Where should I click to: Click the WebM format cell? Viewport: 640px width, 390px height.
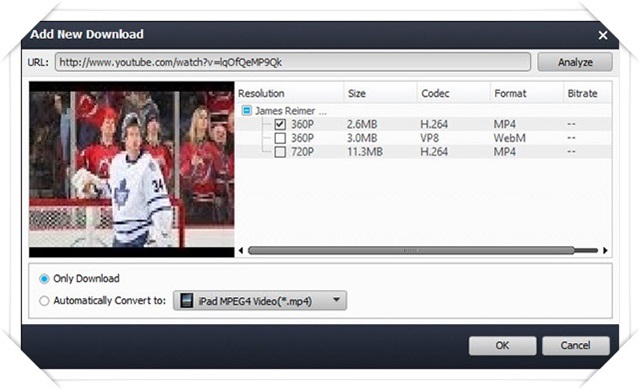tap(509, 138)
